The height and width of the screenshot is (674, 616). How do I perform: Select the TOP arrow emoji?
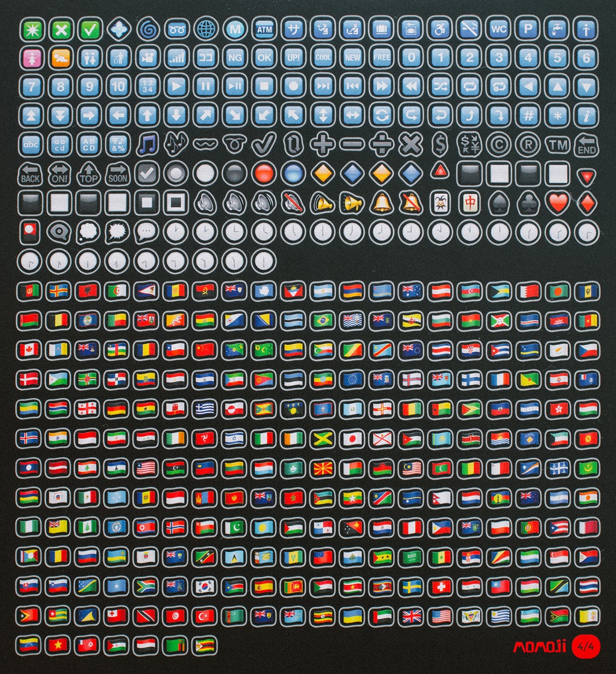point(89,174)
